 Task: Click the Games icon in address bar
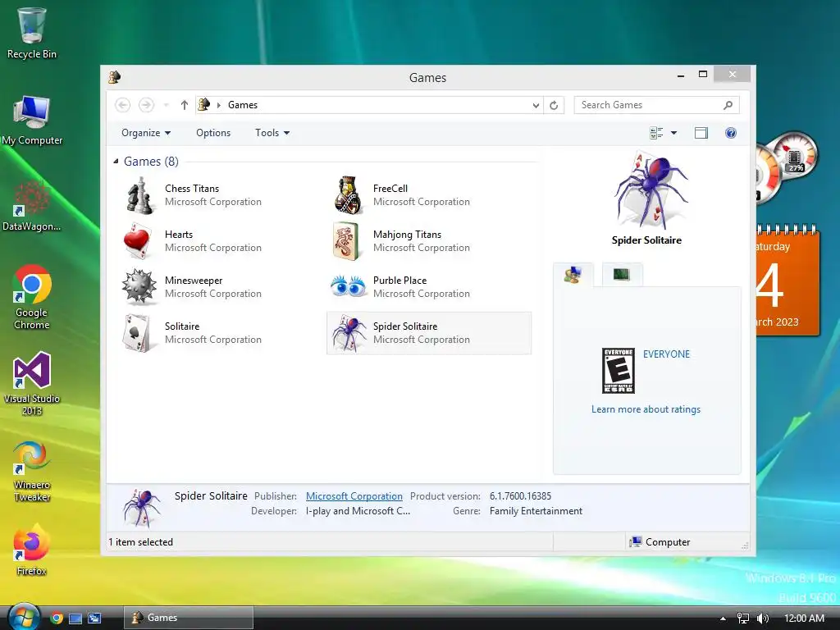coord(203,104)
